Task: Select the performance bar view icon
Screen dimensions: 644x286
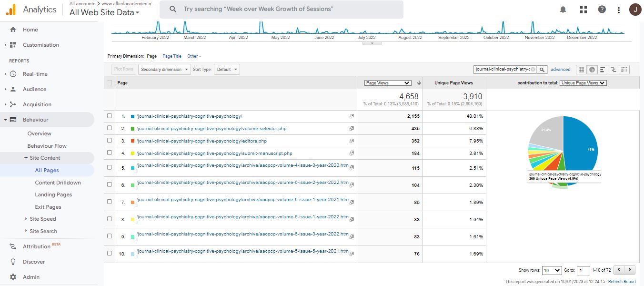Action: (603, 70)
